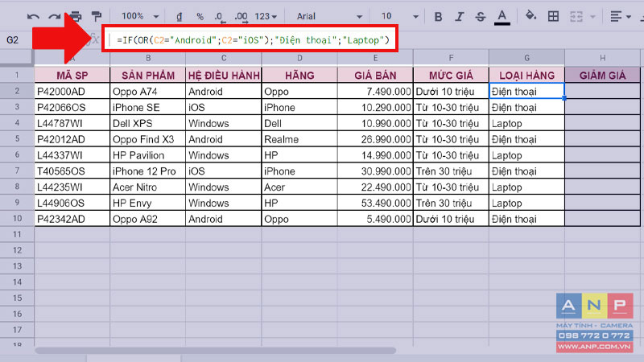Click the SẢN PHẨM header cell
Screen dimensions: 644x362
148,76
